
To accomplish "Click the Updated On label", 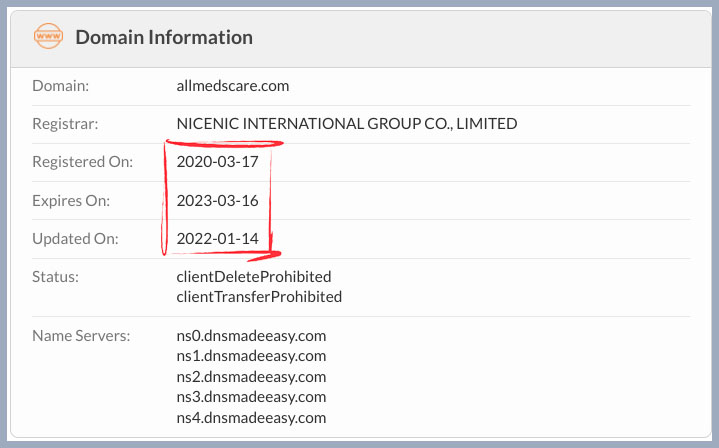I will pyautogui.click(x=75, y=239).
